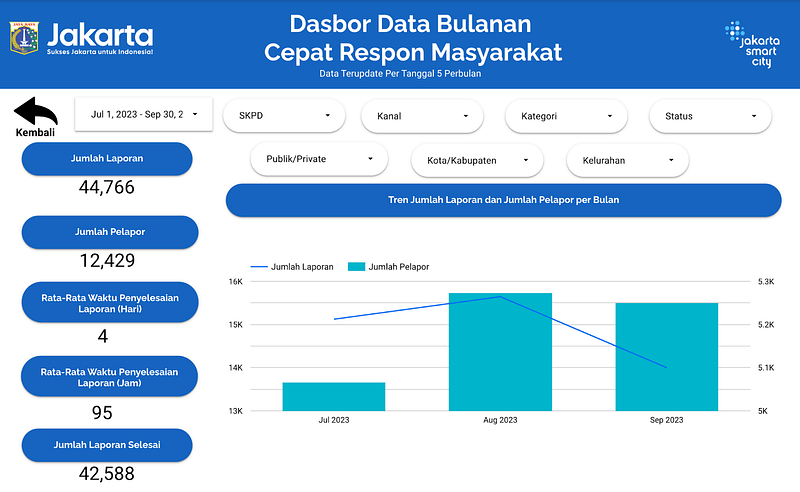This screenshot has height=492, width=800.
Task: Expand the Kanal filter dropdown
Action: (x=422, y=116)
